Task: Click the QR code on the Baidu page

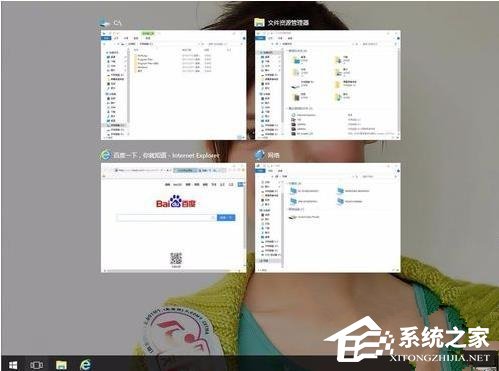Action: coord(176,259)
